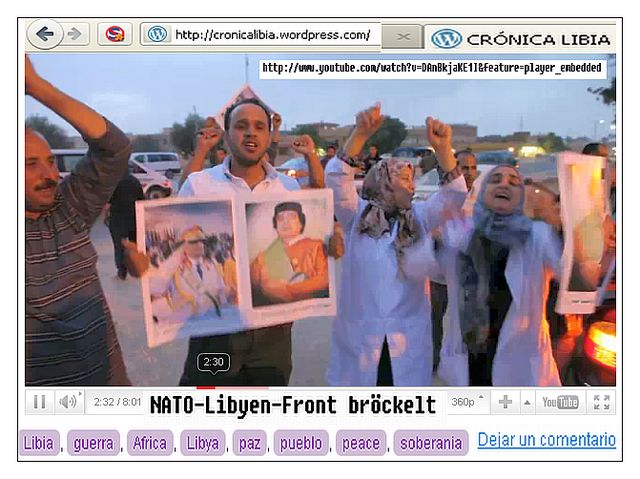Click the 2:32 / 8:01 time display
This screenshot has width=640, height=479.
(117, 402)
